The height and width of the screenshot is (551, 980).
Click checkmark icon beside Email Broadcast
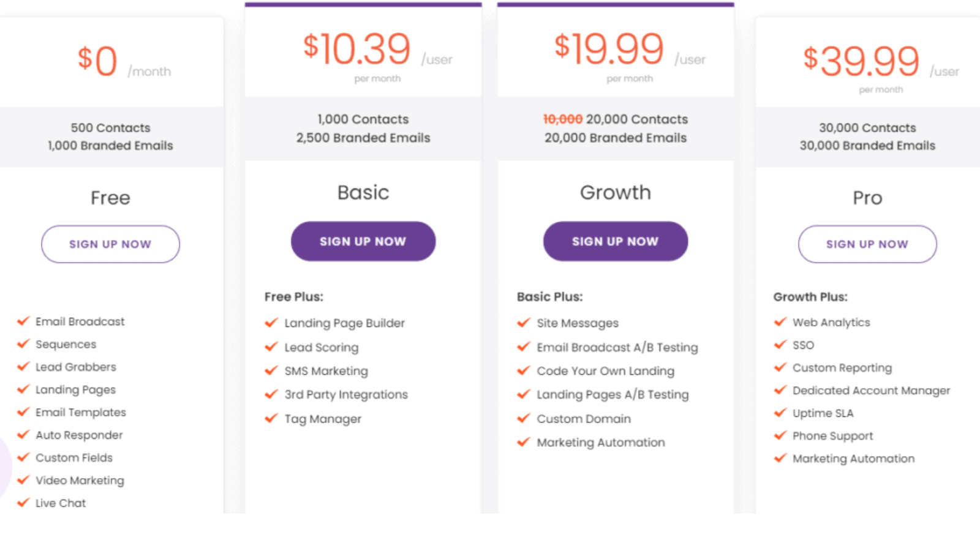(x=23, y=321)
